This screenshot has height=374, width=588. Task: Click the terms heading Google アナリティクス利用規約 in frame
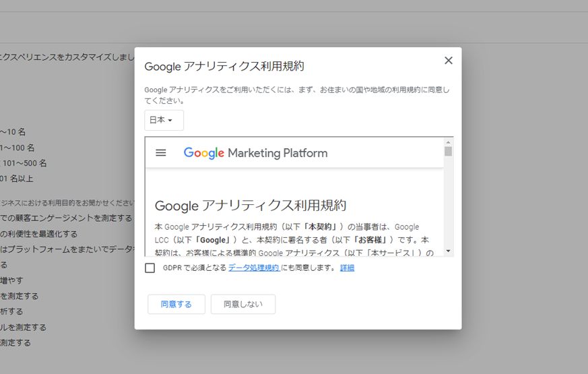tap(251, 206)
